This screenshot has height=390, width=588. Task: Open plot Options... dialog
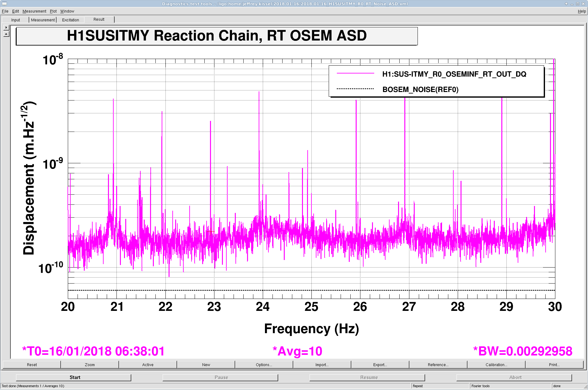[264, 365]
